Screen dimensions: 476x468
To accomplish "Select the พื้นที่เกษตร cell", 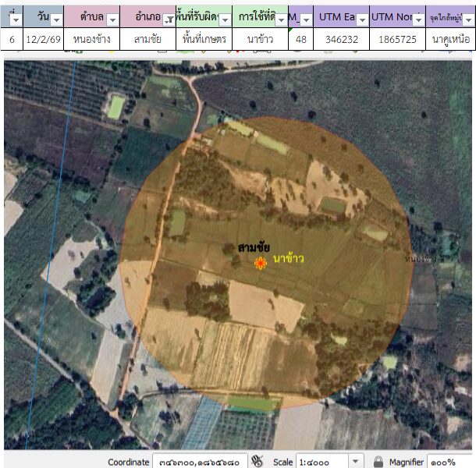I will [x=203, y=38].
